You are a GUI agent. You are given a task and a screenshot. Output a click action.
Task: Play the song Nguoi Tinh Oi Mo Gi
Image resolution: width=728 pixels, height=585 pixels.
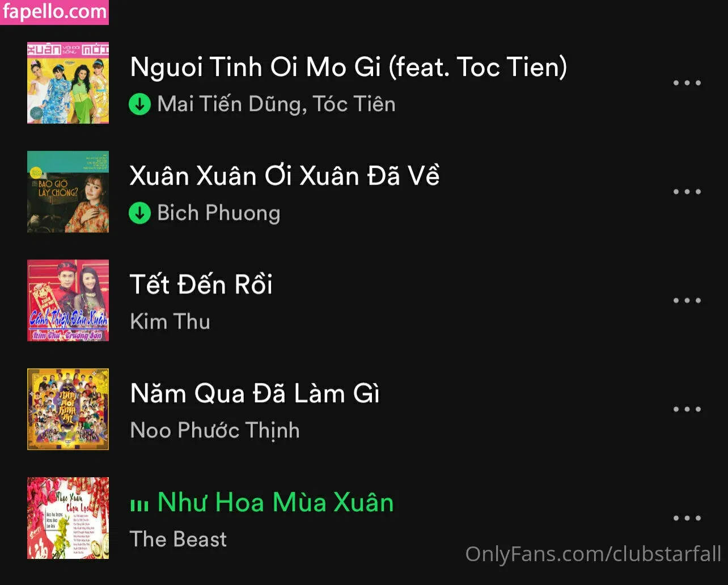pos(348,67)
